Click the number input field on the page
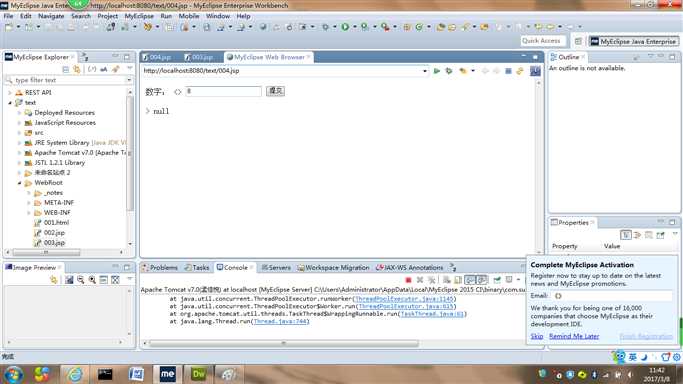683x384 pixels. (223, 91)
